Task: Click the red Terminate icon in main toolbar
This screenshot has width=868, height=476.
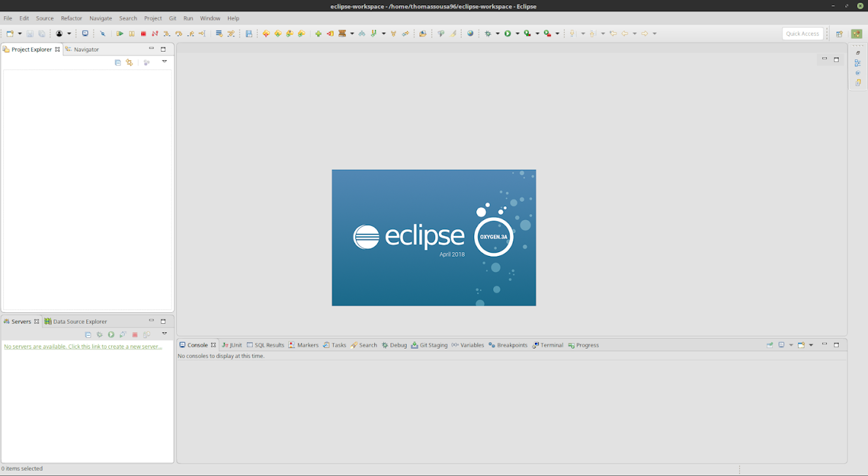Action: point(143,33)
